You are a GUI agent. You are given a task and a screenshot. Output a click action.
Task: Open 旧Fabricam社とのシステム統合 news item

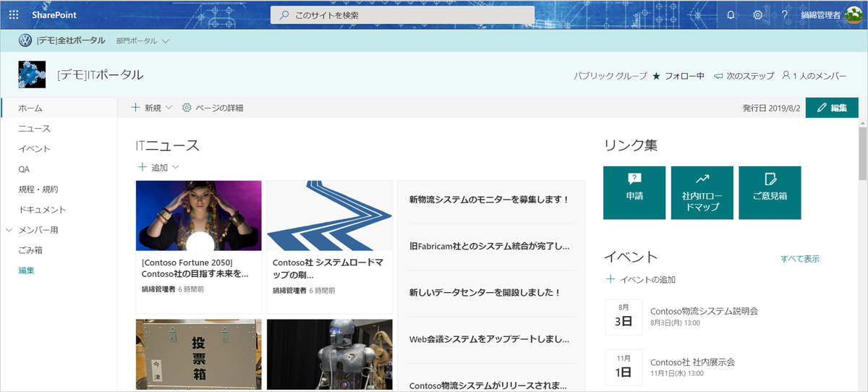point(490,247)
